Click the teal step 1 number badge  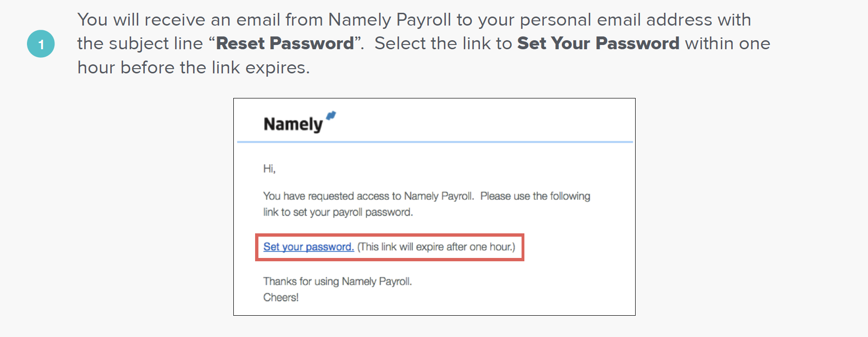tap(41, 44)
